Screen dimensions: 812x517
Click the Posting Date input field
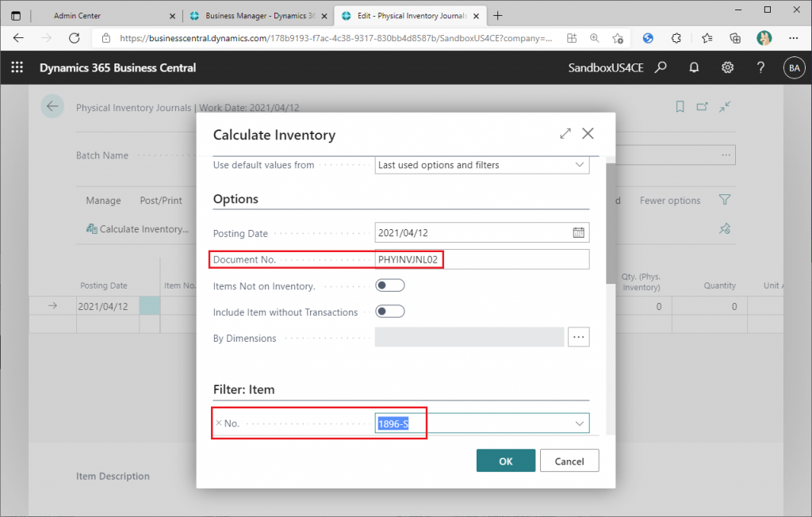[481, 232]
